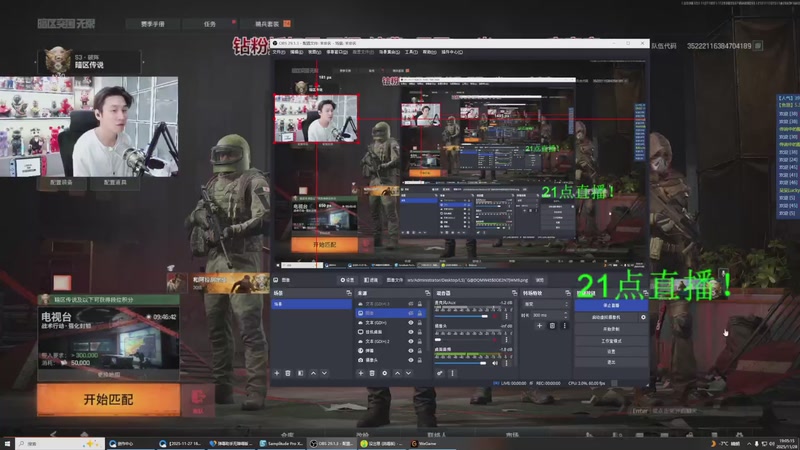The width and height of the screenshot is (800, 450).
Task: Open the Docks menu in OBS
Action: (337, 52)
